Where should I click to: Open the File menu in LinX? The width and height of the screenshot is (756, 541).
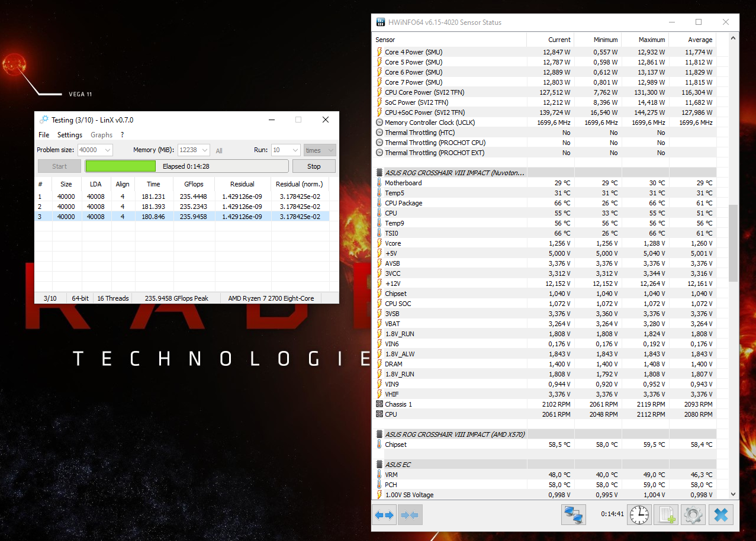44,135
